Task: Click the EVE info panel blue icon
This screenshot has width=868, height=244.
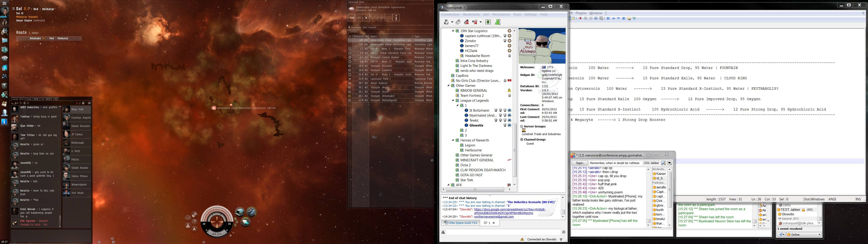Action: point(4,122)
